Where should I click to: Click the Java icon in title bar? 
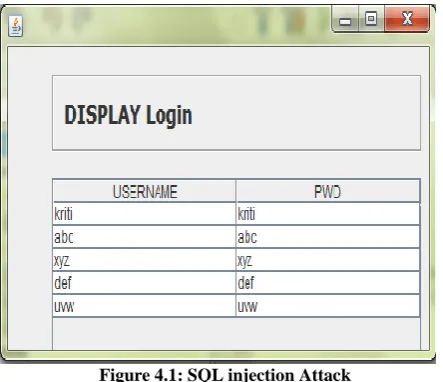(x=16, y=26)
